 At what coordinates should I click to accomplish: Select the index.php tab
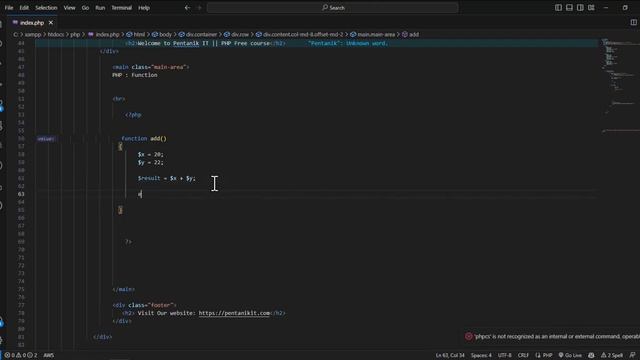pyautogui.click(x=32, y=22)
